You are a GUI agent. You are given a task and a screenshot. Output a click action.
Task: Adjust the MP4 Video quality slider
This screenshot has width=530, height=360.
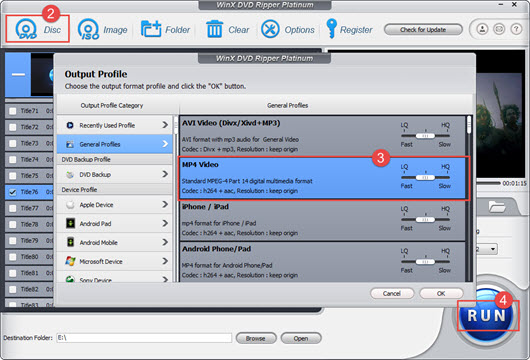click(x=425, y=177)
